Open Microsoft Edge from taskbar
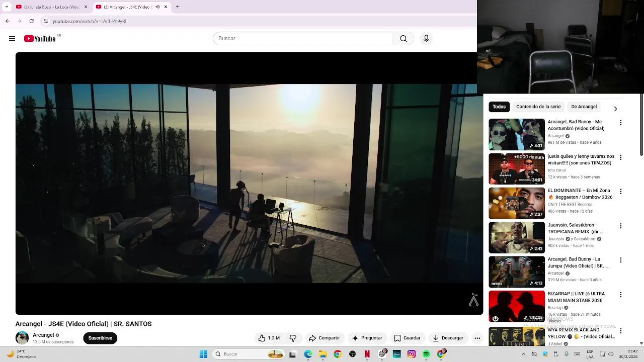This screenshot has height=362, width=644. (x=308, y=354)
